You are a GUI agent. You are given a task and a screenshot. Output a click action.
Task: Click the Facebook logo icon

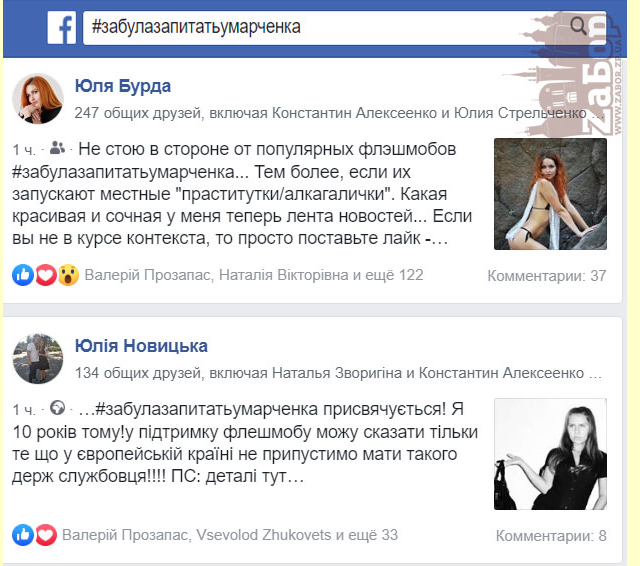point(62,27)
